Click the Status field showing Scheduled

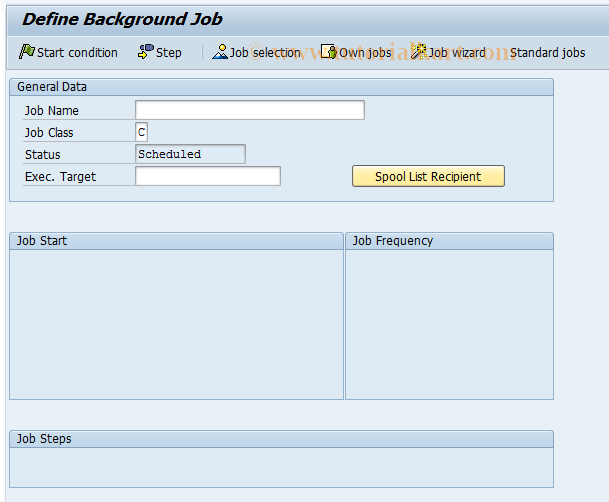click(x=190, y=154)
